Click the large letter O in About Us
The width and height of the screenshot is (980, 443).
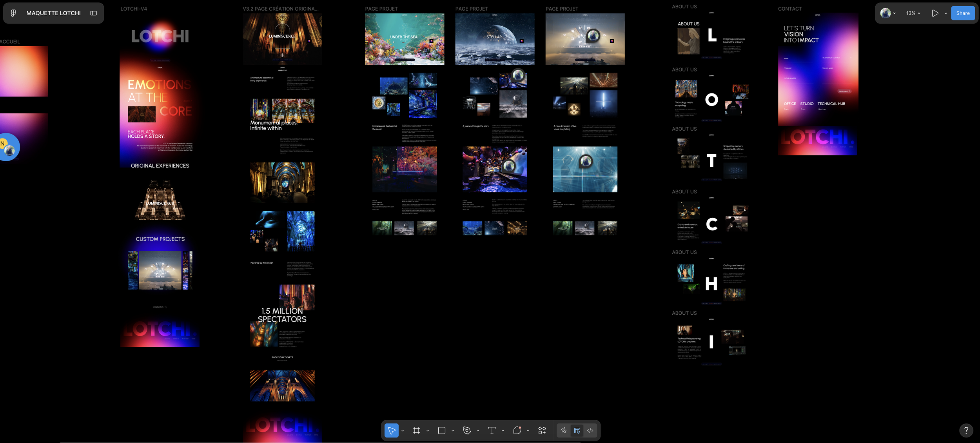(x=712, y=100)
